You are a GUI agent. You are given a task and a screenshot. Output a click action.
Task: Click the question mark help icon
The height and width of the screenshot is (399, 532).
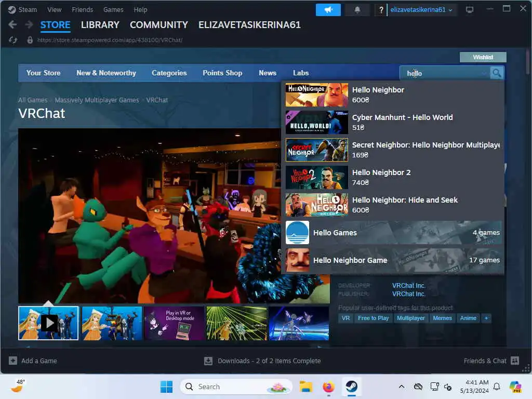coord(381,10)
